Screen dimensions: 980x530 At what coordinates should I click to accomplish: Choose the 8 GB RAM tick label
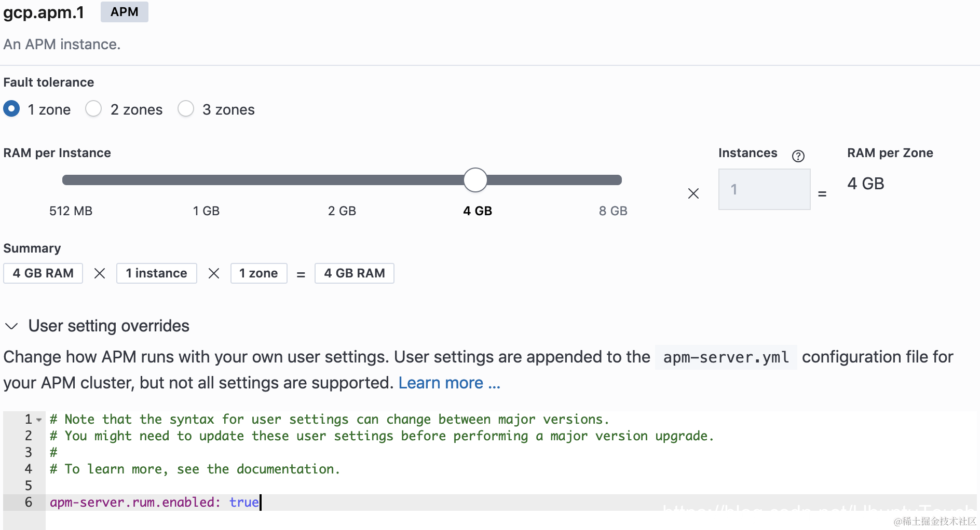pos(613,211)
